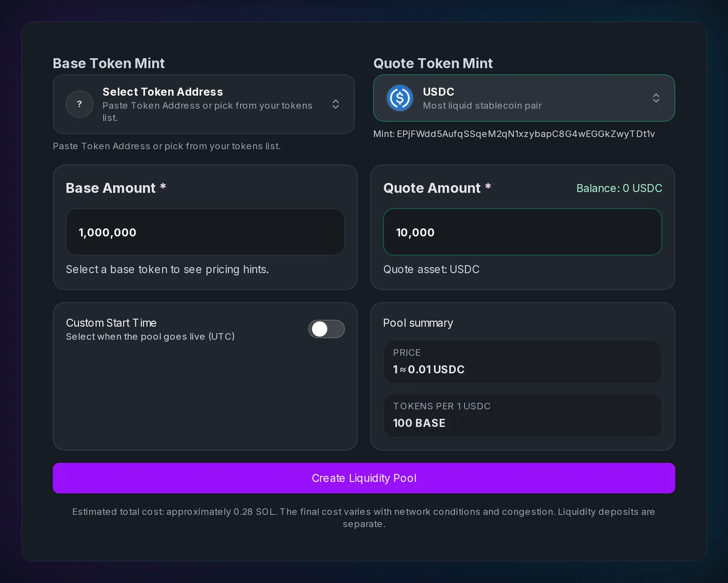Click the TOKENS PER 1 USDC label

[442, 406]
